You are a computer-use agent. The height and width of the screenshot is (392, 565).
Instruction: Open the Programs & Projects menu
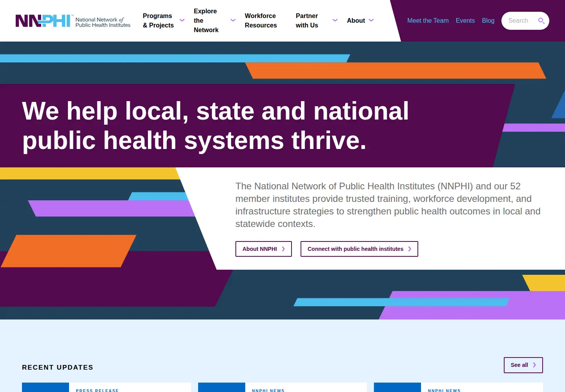click(x=158, y=20)
